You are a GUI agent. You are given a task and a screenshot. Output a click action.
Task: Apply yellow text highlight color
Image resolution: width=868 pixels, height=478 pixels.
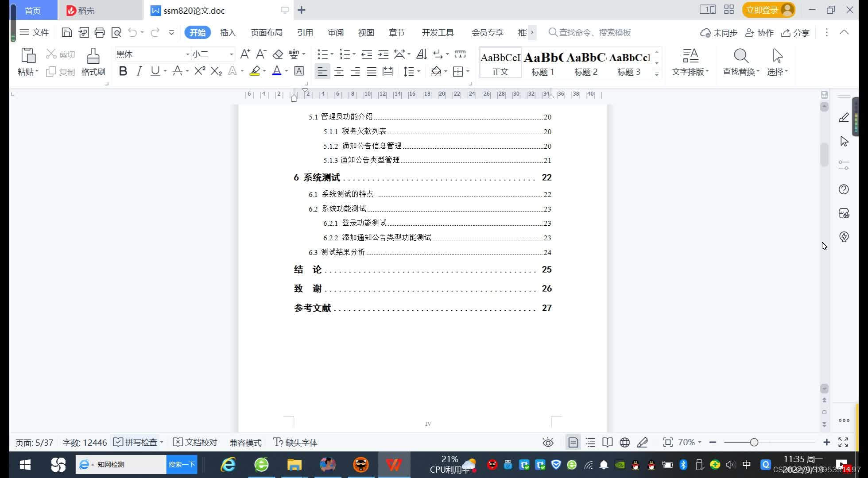255,71
